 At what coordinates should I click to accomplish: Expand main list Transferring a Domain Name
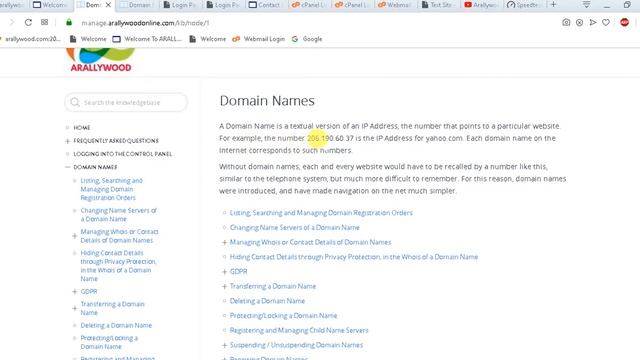[x=224, y=287]
